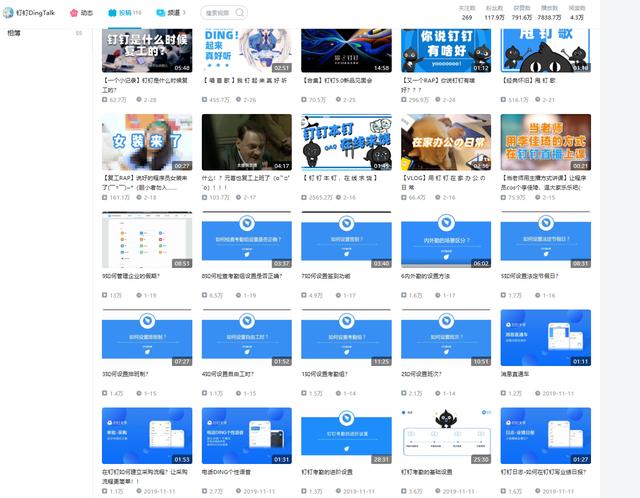The image size is (640, 498).
Task: Open the 03:37 attendance group check thumbnail
Action: tap(247, 240)
